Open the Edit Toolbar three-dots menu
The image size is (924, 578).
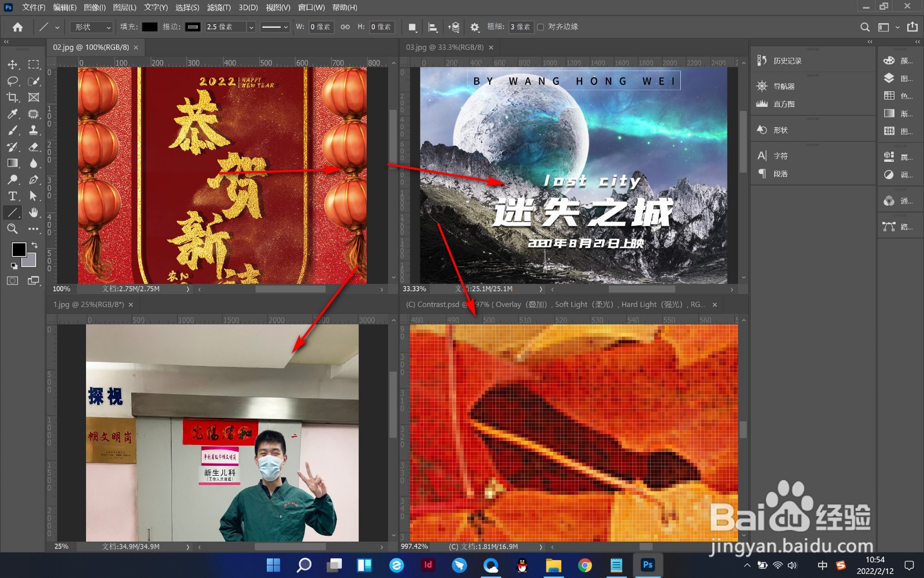(x=34, y=229)
